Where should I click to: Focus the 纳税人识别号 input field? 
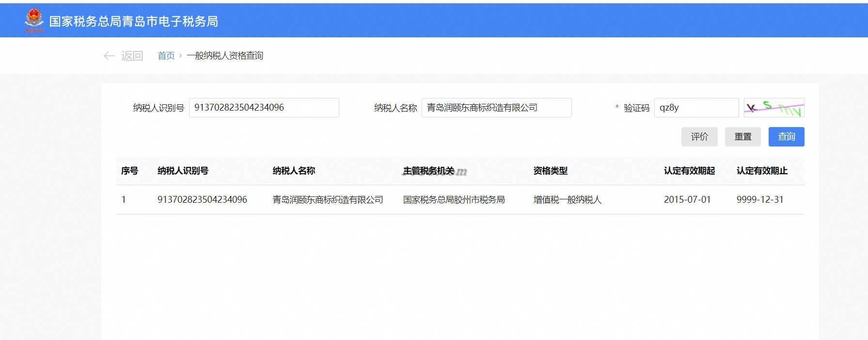tap(264, 108)
